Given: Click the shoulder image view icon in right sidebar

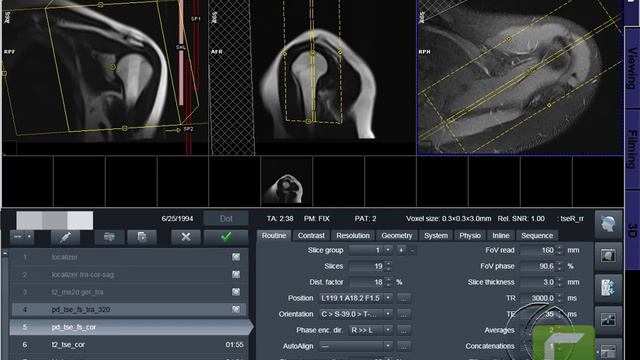Looking at the screenshot, I should (608, 256).
